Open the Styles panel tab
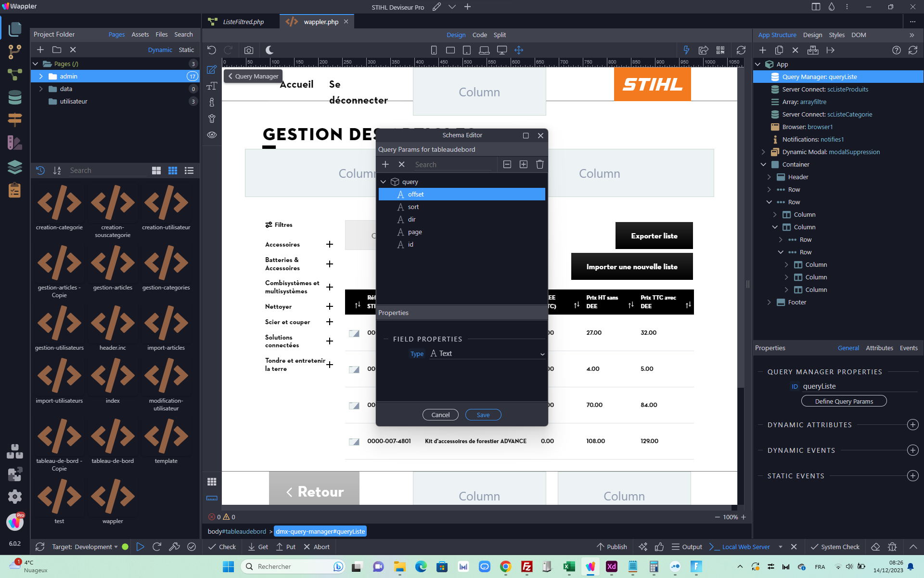Screen dimensions: 924x578 pos(836,35)
